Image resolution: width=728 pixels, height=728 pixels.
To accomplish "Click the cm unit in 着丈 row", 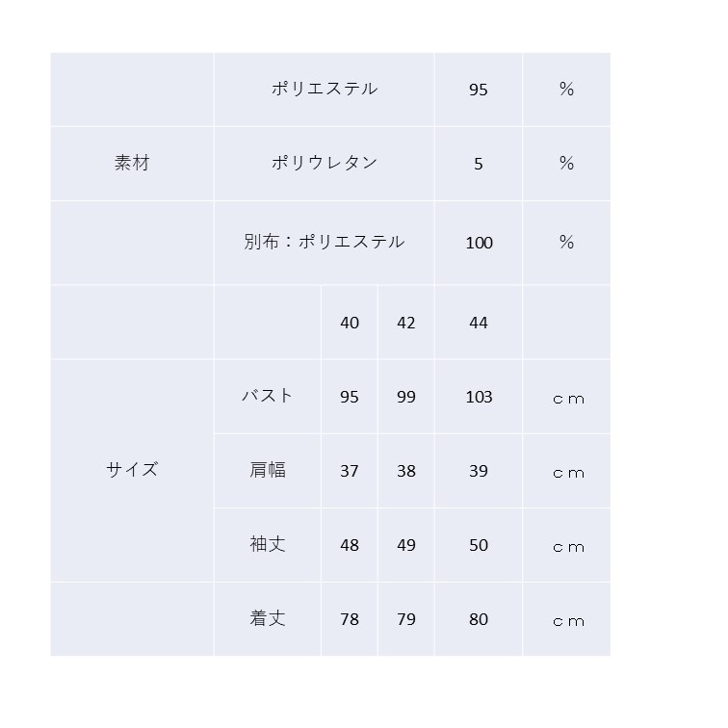I will (566, 619).
